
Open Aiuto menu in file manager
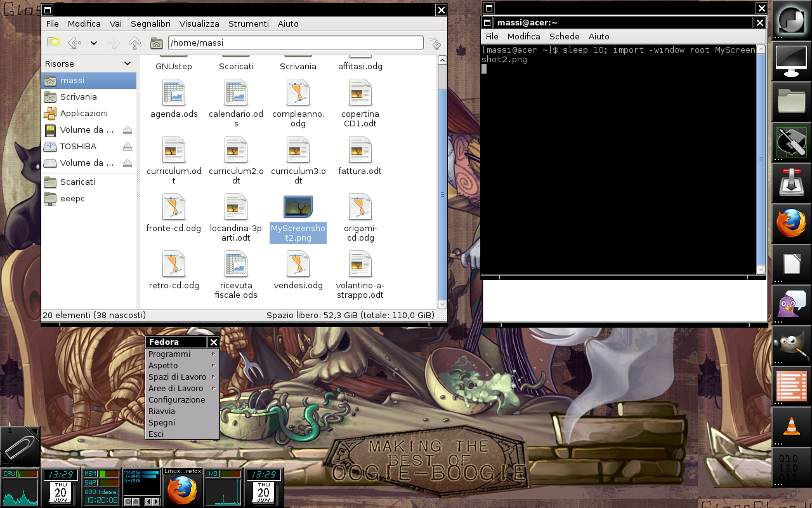(x=288, y=23)
